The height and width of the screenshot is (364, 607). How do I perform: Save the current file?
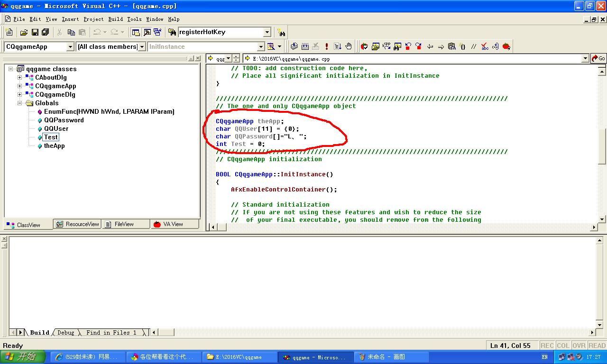(35, 32)
